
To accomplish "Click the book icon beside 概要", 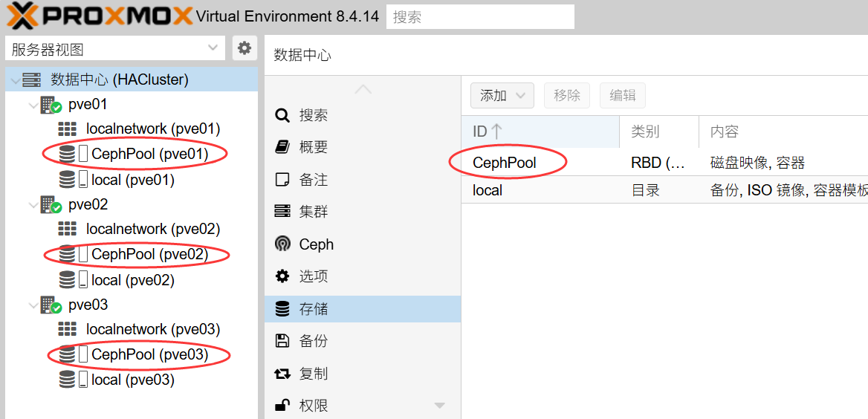I will click(x=282, y=147).
